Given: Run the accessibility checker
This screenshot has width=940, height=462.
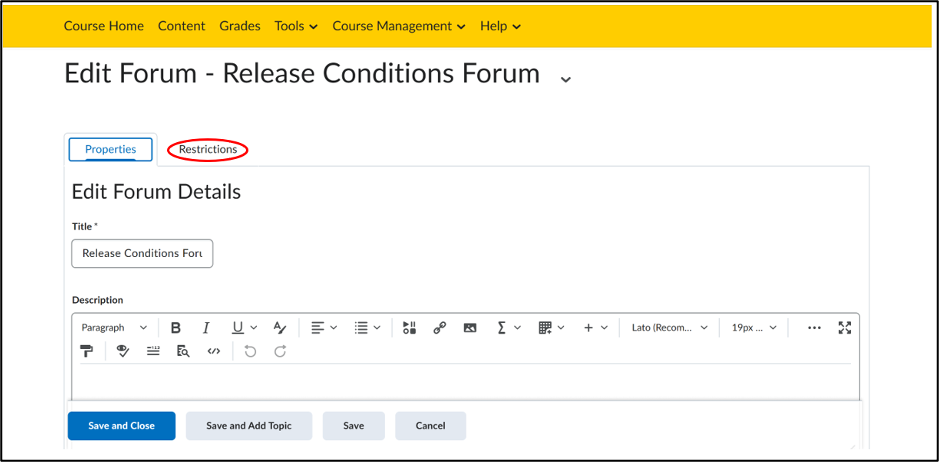Looking at the screenshot, I should pyautogui.click(x=123, y=351).
